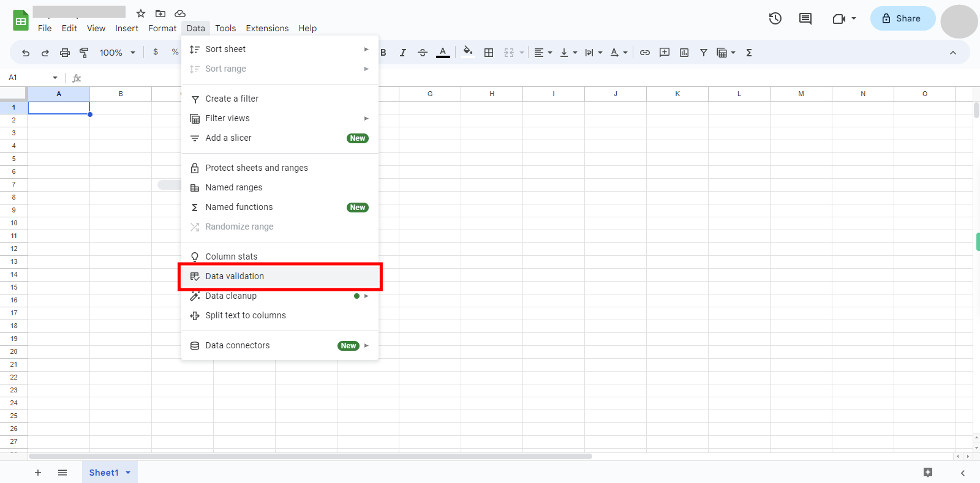980x483 pixels.
Task: Apply strikethrough formatting
Action: 423,53
